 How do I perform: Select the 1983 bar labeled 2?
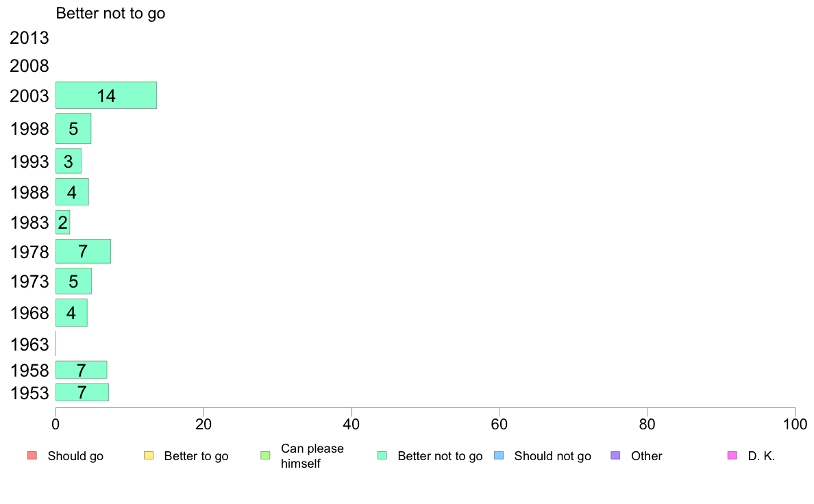click(x=63, y=223)
